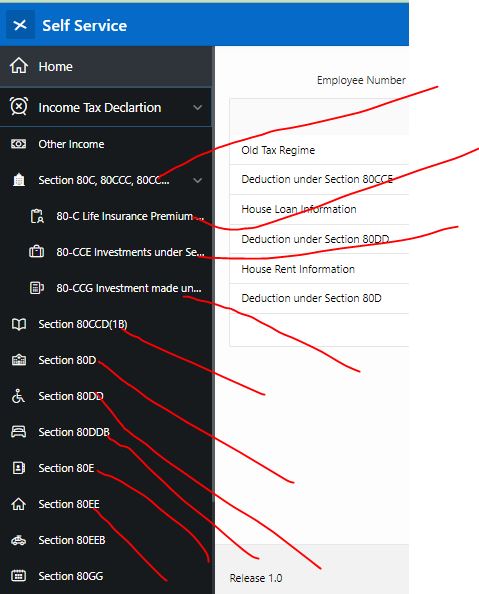Click the Section 80CCD(1B) book icon
This screenshot has height=594, width=479.
point(19,324)
